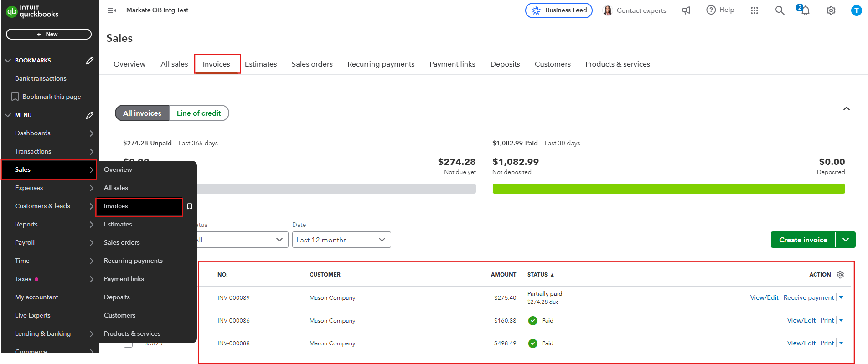The height and width of the screenshot is (364, 868).
Task: Click the green Paid checkmark for INV-000088
Action: [x=532, y=343]
